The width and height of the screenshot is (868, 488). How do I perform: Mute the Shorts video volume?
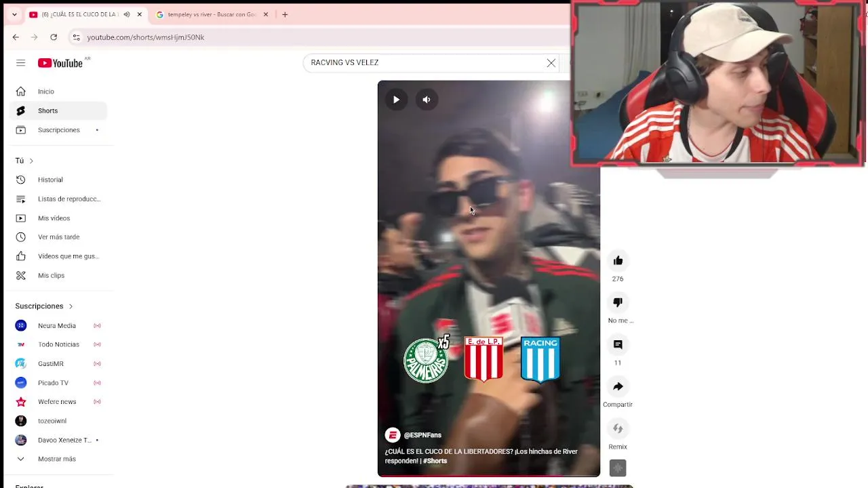[427, 100]
